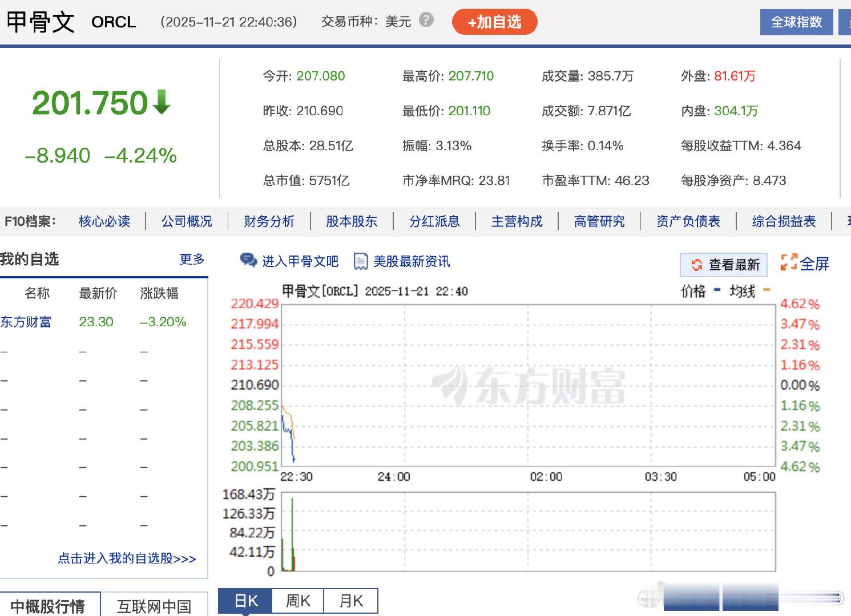Open 财务分析 in F10 档案
The height and width of the screenshot is (616, 851).
(x=269, y=221)
